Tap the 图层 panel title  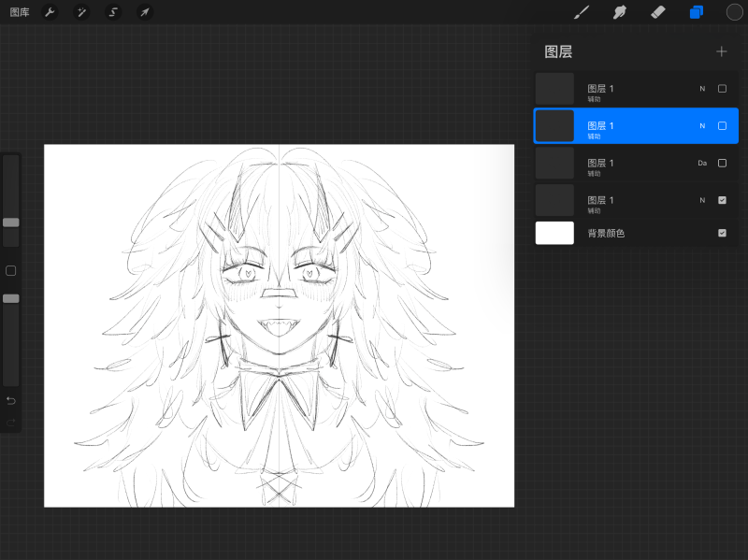(x=558, y=51)
